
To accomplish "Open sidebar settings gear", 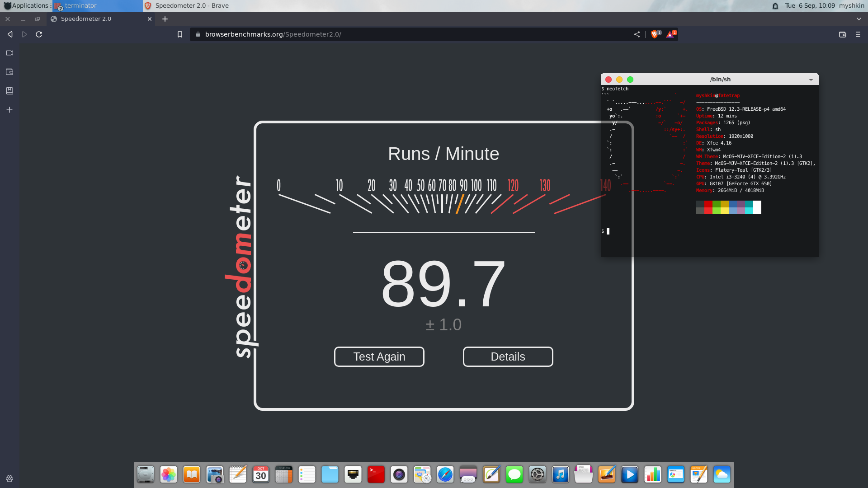I will pos(9,479).
